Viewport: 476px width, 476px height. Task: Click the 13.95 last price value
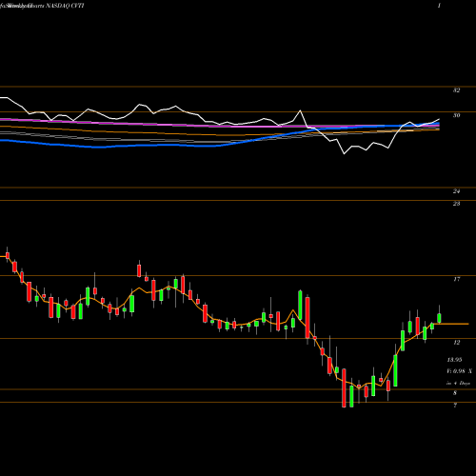tap(454, 360)
